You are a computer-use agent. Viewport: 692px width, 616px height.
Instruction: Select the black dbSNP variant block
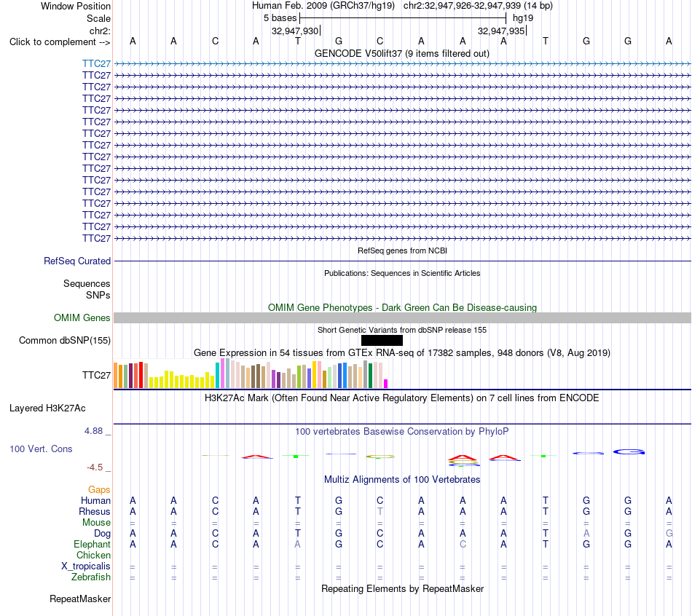pos(382,340)
